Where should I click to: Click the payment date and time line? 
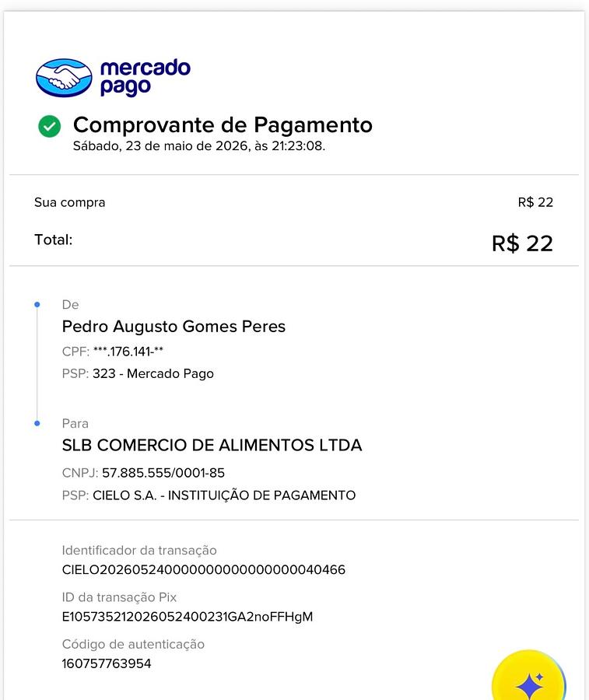[199, 146]
